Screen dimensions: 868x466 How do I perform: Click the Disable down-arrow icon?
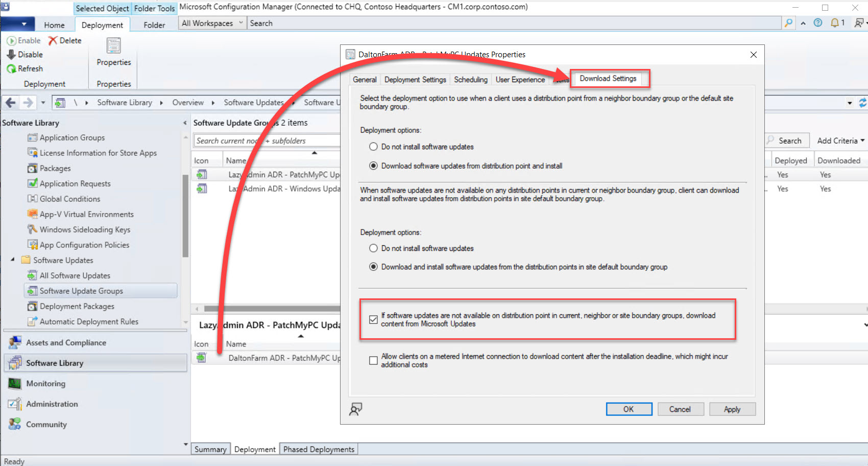pos(11,55)
